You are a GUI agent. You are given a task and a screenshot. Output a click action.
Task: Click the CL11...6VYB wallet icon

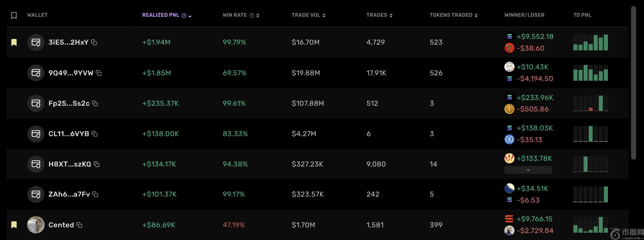pyautogui.click(x=36, y=134)
